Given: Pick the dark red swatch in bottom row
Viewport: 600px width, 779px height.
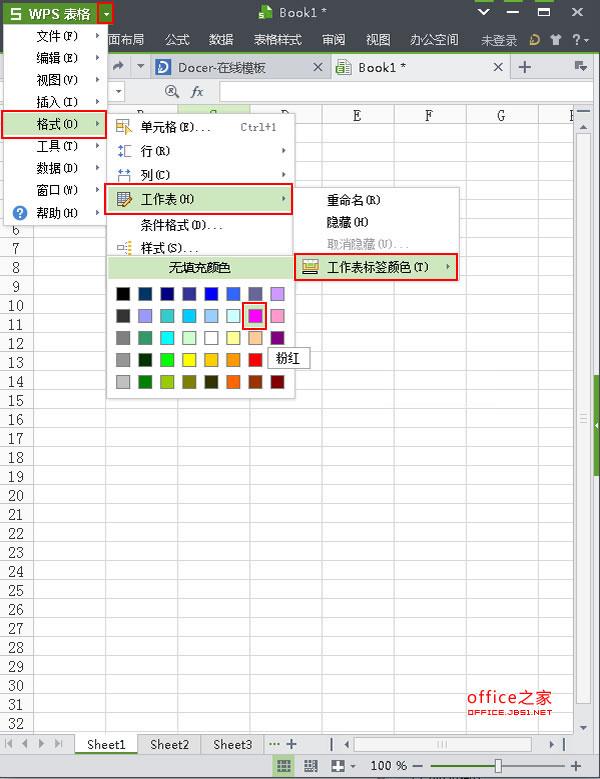Looking at the screenshot, I should tap(277, 382).
